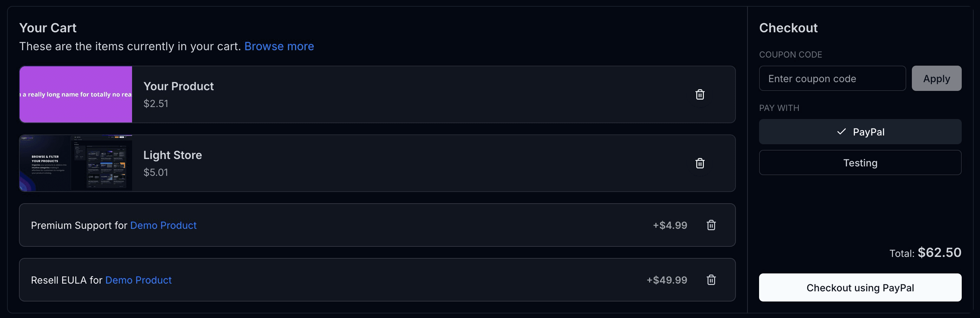Remove "Your Product" using its trash icon
Image resolution: width=980 pixels, height=318 pixels.
[700, 95]
